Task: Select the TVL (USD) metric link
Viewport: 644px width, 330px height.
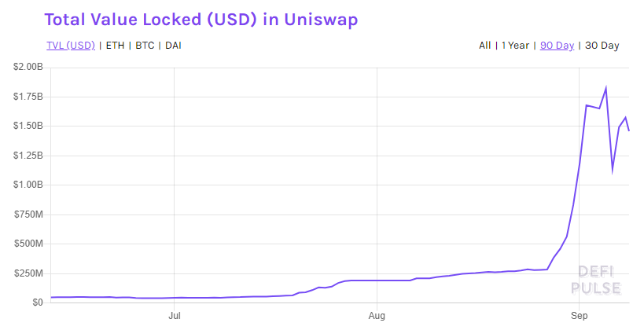Action: [x=69, y=46]
